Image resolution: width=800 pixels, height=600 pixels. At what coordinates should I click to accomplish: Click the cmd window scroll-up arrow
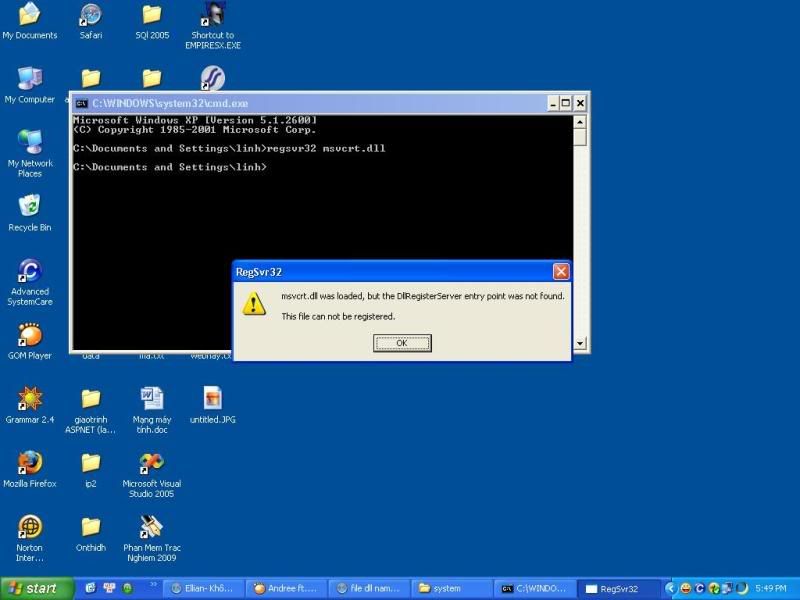click(x=580, y=122)
